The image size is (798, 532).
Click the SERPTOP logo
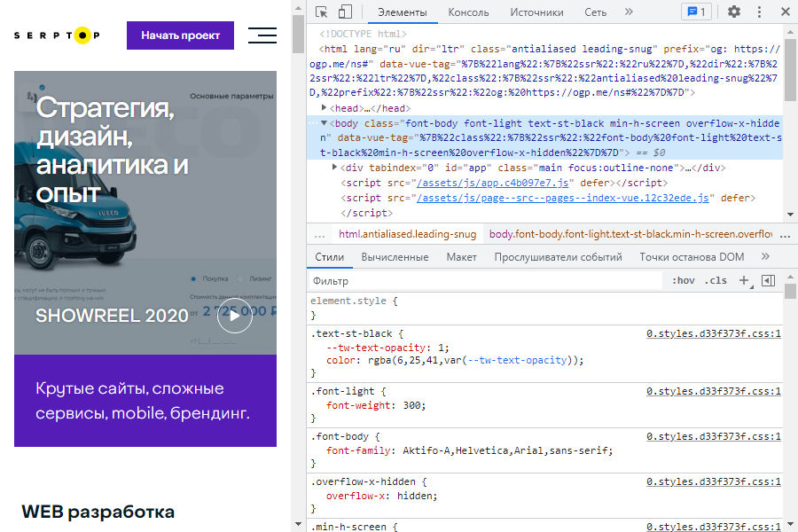click(x=57, y=35)
